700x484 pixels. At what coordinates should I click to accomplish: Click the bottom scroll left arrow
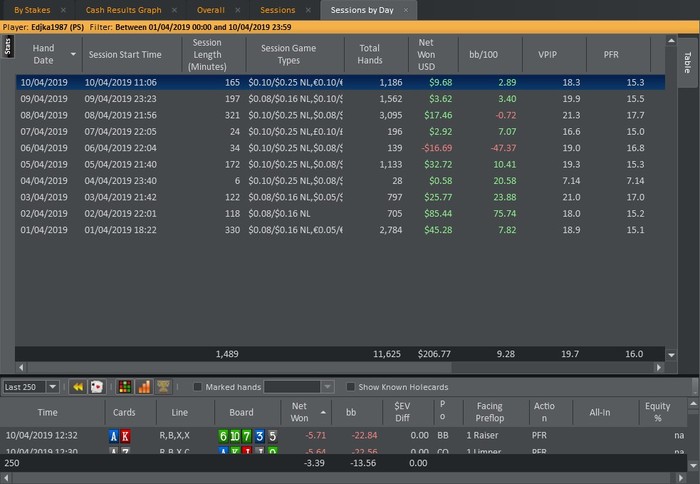[6, 478]
